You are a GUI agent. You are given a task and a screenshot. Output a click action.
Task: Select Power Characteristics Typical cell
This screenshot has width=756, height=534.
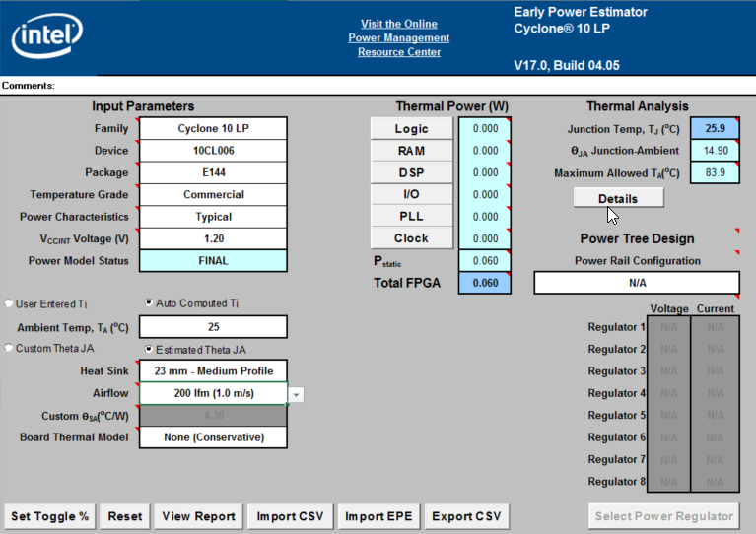point(213,217)
